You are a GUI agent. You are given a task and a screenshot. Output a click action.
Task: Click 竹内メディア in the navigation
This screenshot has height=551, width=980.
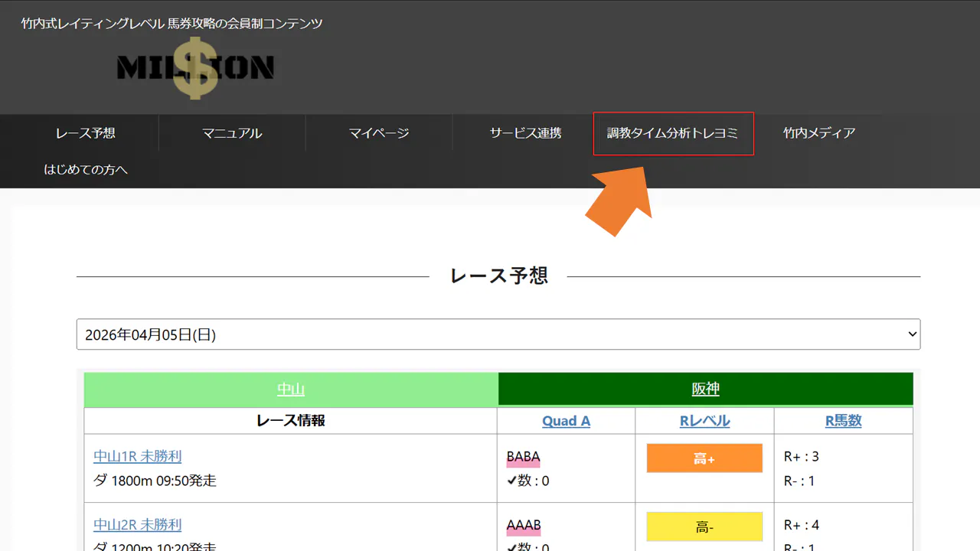[x=818, y=133]
